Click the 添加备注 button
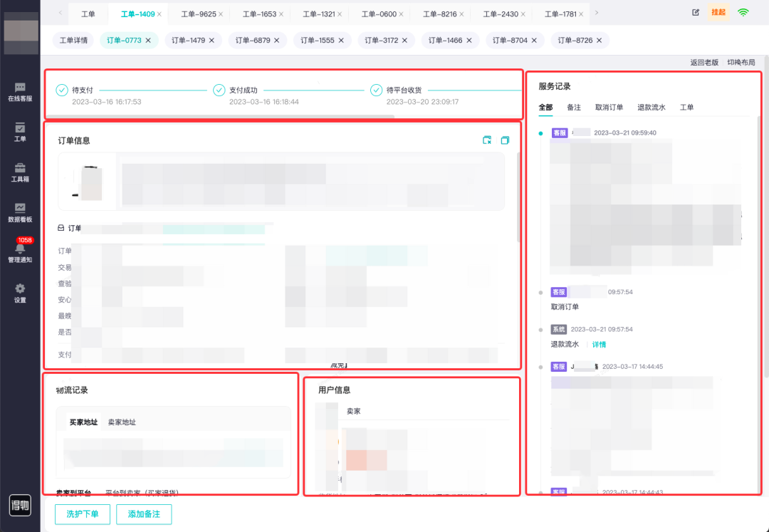 (x=144, y=514)
